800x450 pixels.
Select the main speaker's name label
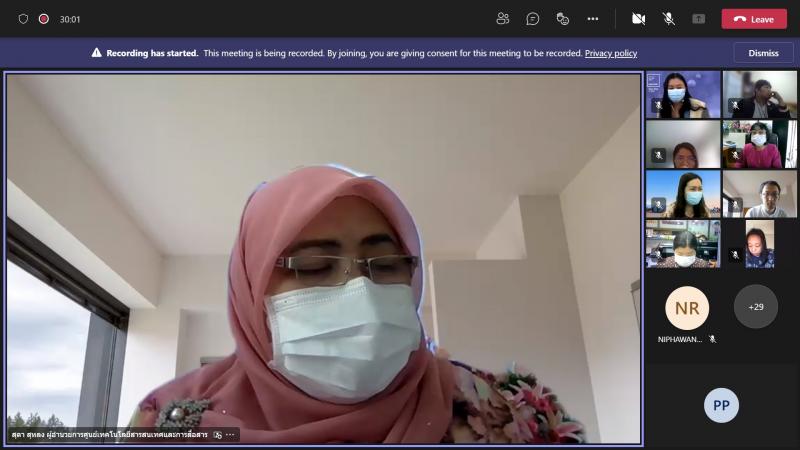(x=109, y=435)
